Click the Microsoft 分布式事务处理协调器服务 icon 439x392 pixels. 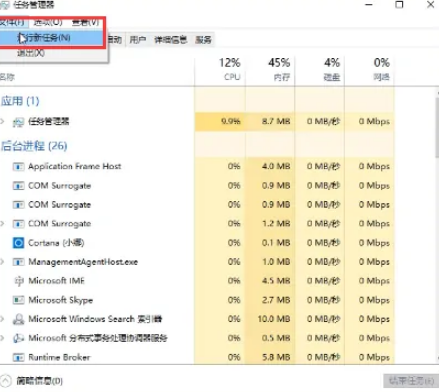tap(18, 338)
